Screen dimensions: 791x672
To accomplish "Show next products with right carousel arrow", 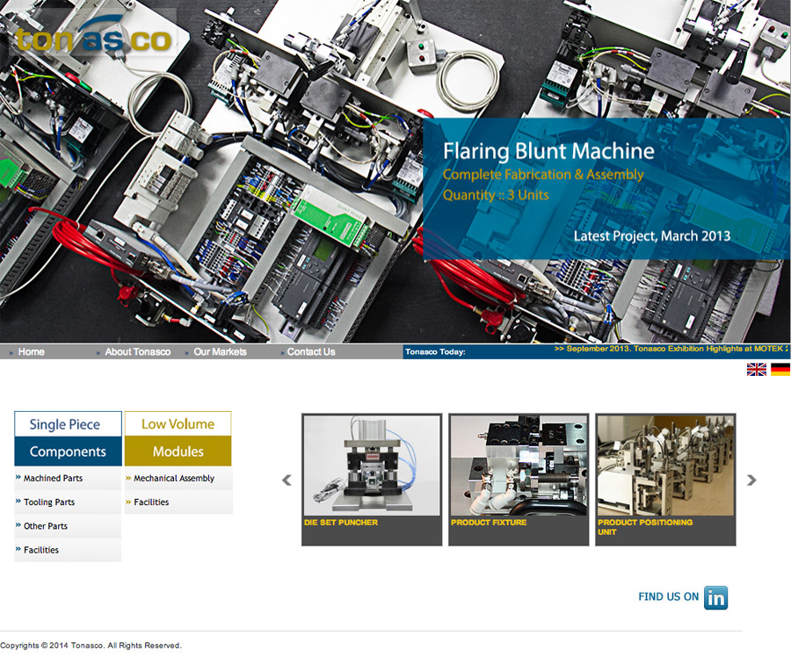I will tap(751, 481).
